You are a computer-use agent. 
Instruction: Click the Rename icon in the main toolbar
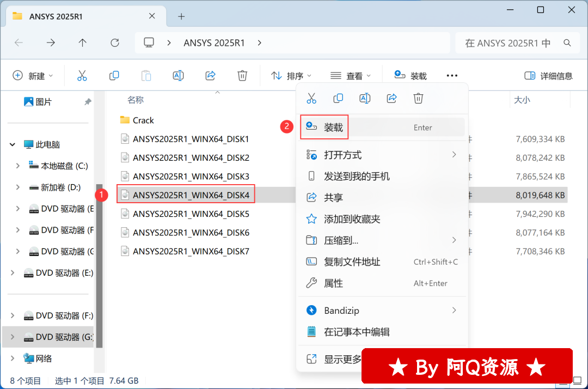point(178,76)
